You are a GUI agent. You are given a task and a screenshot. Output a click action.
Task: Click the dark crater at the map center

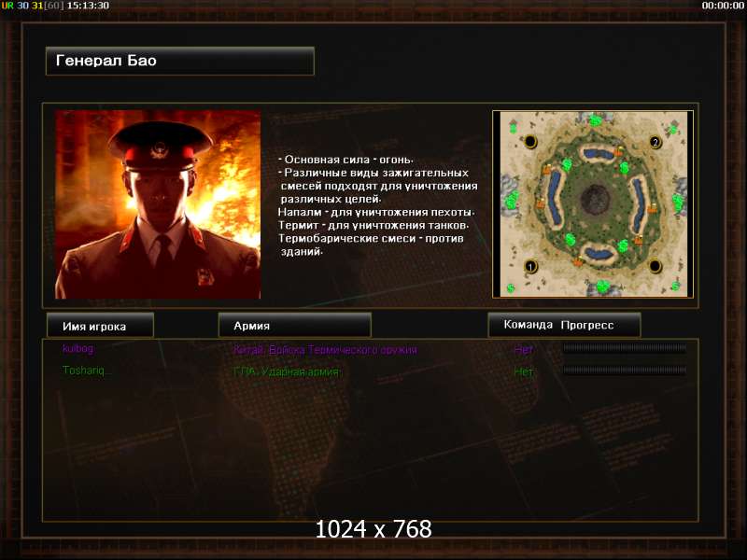(x=595, y=199)
